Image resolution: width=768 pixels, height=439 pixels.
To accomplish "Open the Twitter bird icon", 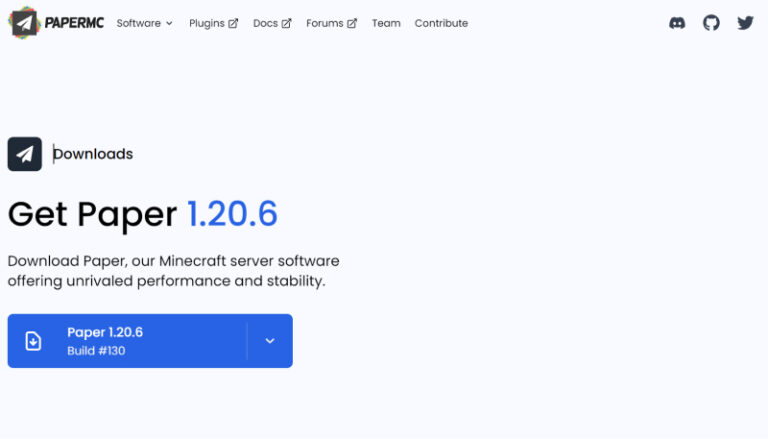I will [745, 23].
